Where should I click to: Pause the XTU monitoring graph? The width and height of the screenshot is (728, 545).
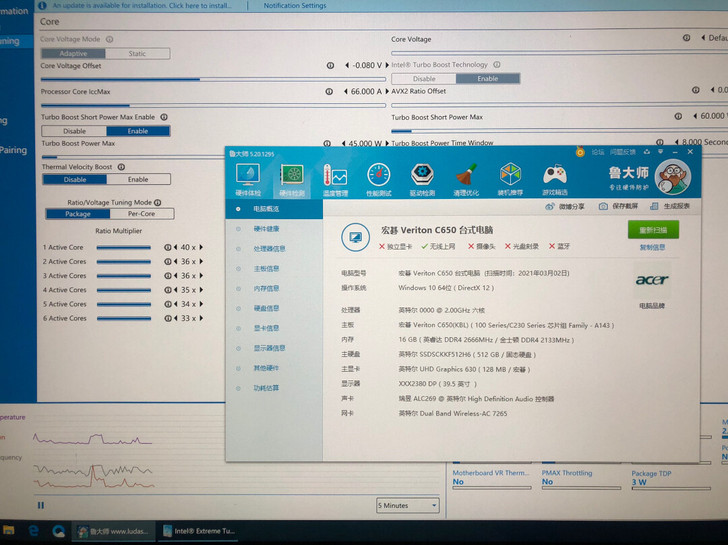click(41, 505)
